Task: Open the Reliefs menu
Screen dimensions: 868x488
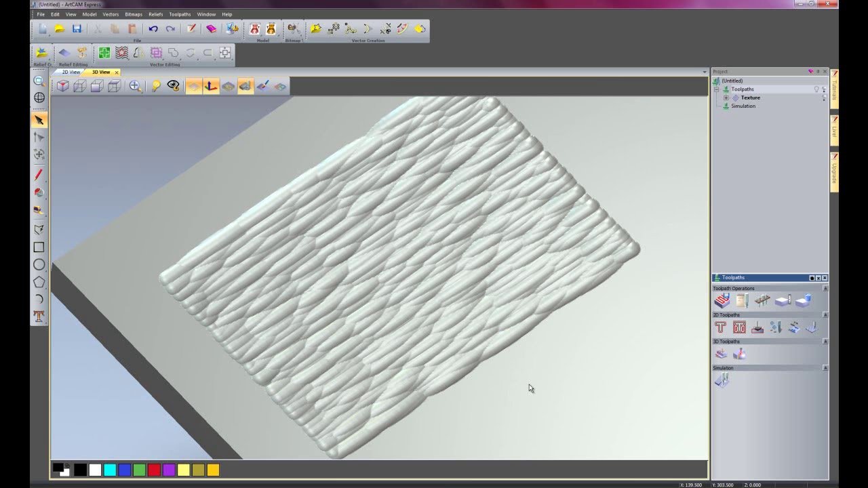Action: 155,14
